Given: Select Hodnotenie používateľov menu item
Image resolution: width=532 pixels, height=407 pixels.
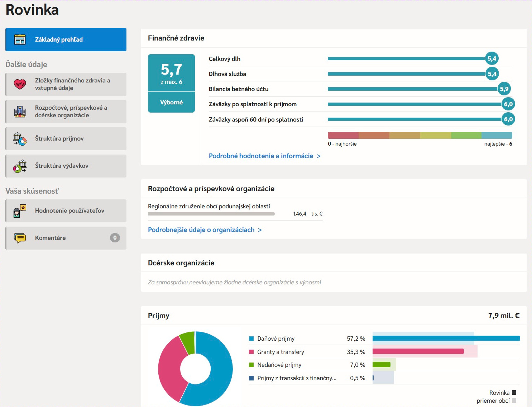Looking at the screenshot, I should tap(70, 211).
